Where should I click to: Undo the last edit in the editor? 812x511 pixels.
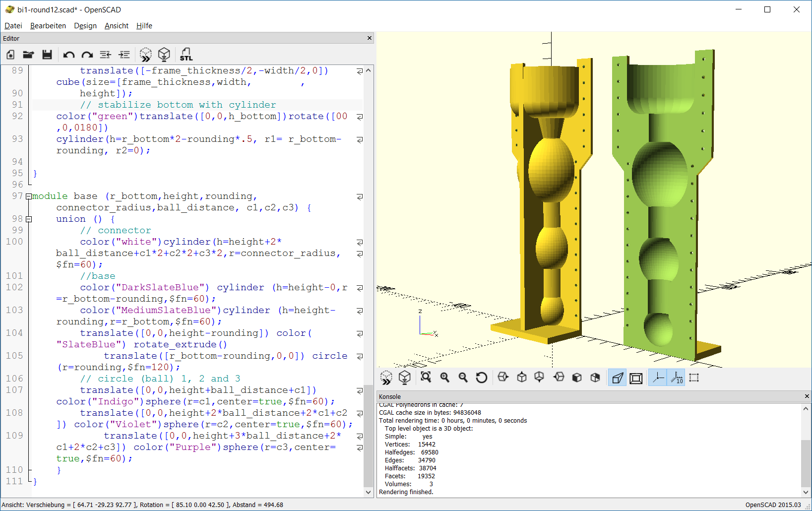tap(69, 55)
